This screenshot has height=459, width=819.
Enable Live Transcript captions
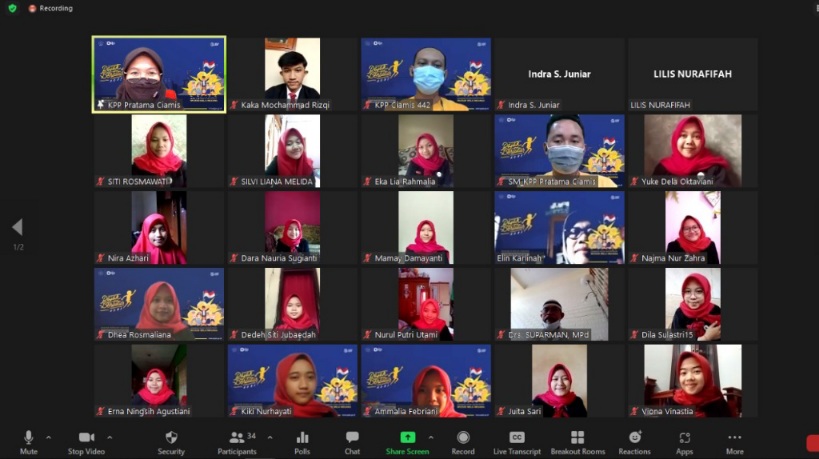click(x=517, y=441)
